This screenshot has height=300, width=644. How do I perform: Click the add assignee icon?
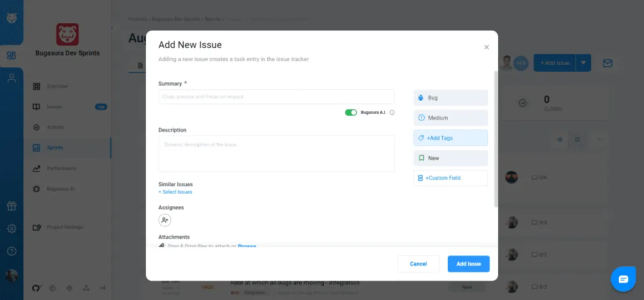coord(165,220)
